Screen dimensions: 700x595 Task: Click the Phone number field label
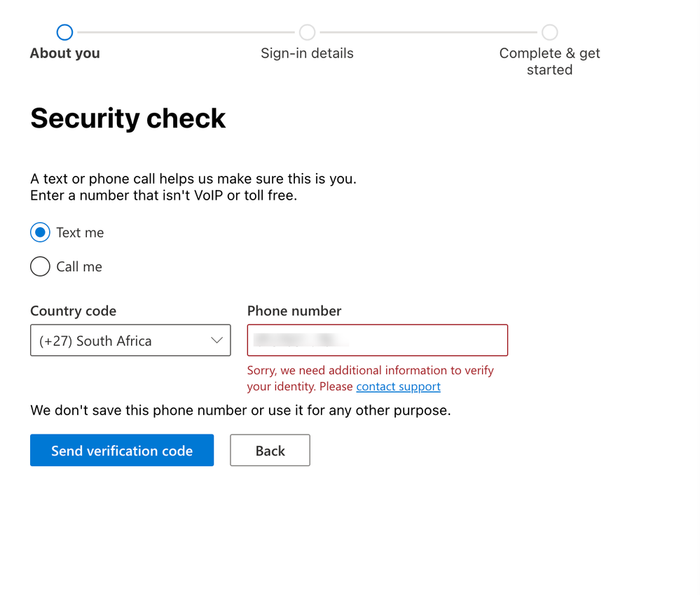click(x=294, y=311)
